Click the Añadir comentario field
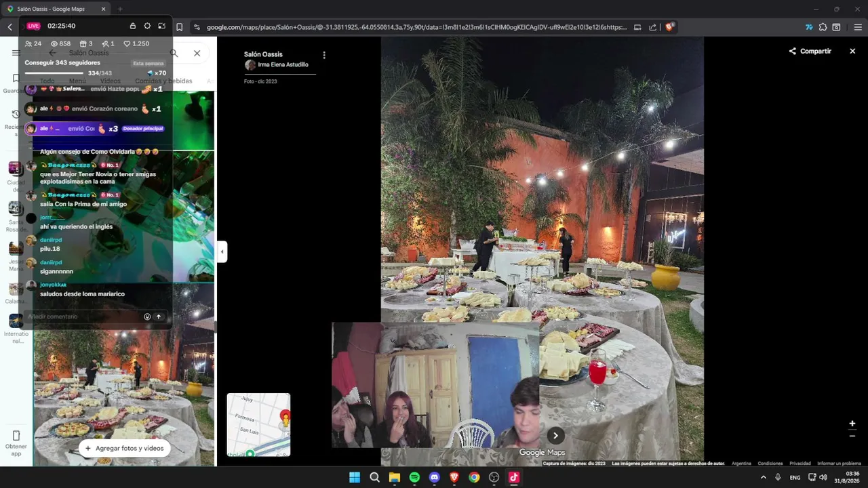Image resolution: width=868 pixels, height=488 pixels. pyautogui.click(x=83, y=317)
